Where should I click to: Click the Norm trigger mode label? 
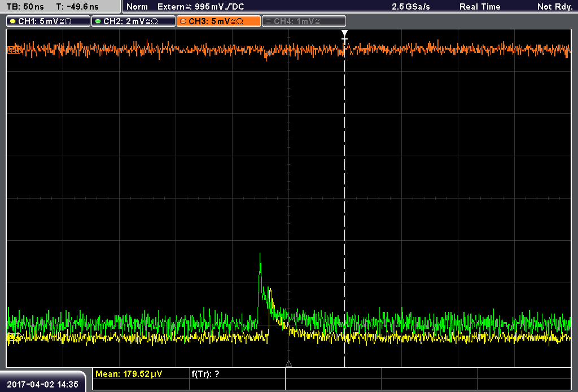(137, 7)
